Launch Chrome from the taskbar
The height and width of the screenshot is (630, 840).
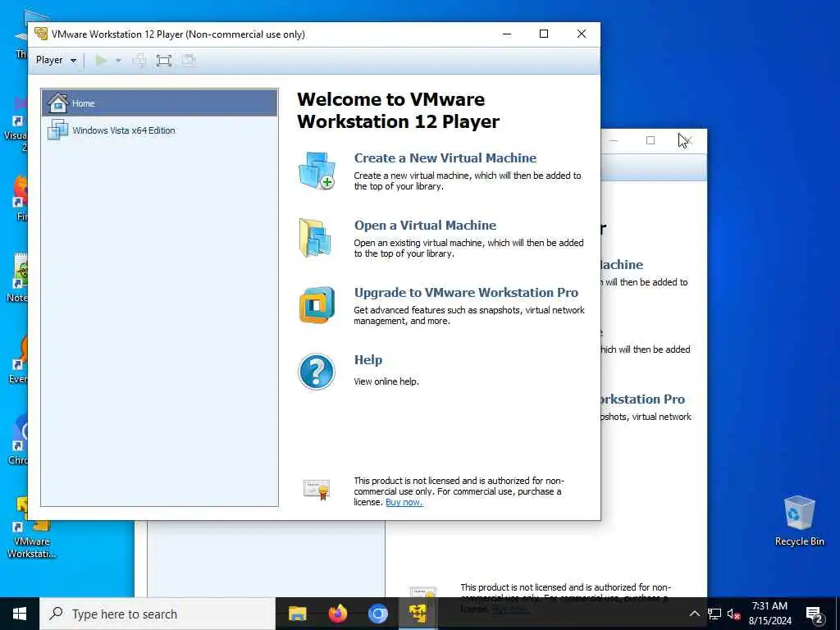pyautogui.click(x=377, y=614)
